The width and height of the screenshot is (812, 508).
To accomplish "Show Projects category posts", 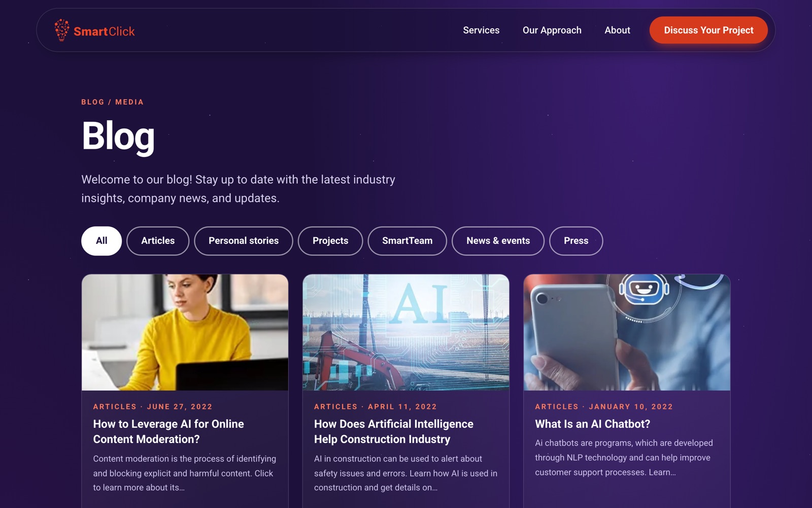I will click(x=330, y=241).
